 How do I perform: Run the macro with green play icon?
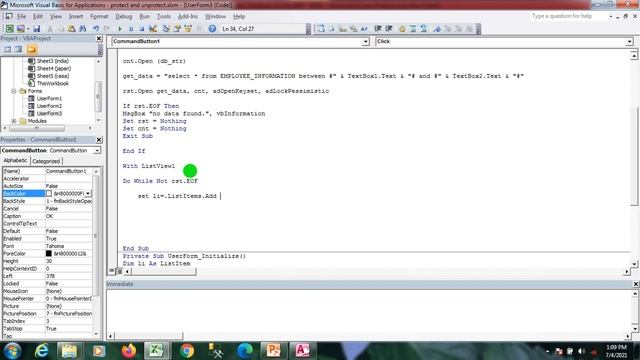tap(120, 29)
